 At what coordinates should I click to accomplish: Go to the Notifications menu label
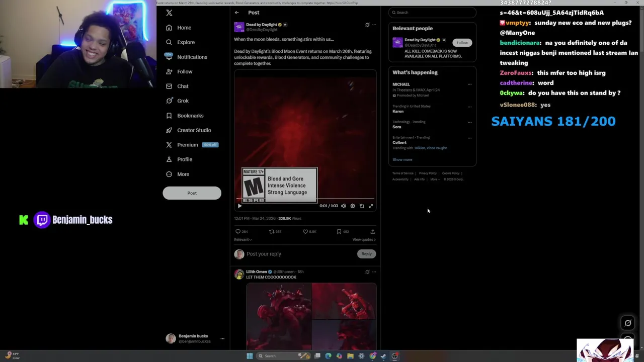[192, 57]
